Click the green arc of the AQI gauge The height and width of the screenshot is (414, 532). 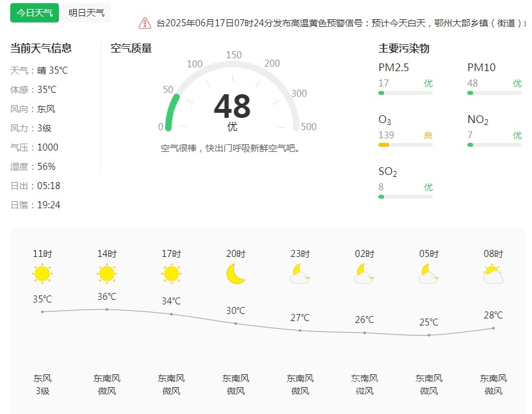pos(172,112)
